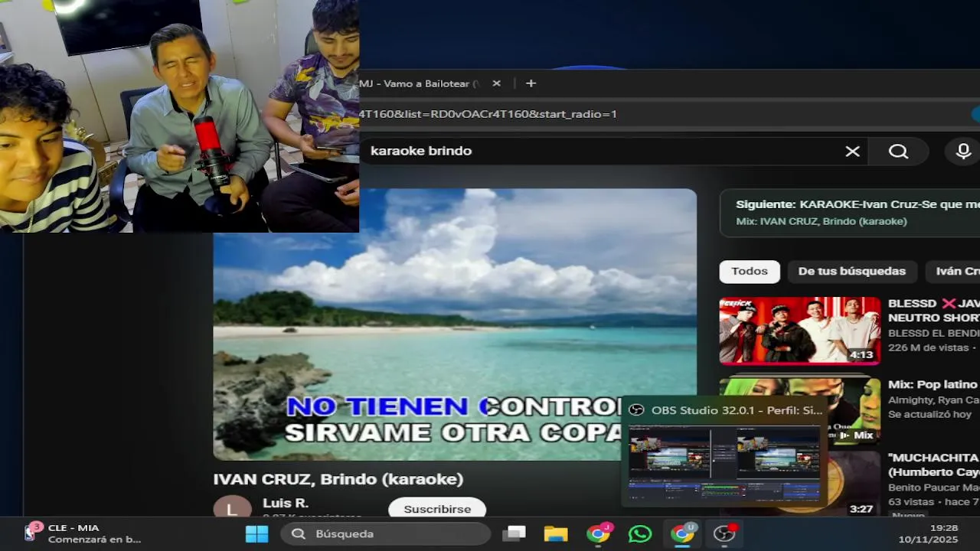Click the magnifier search button on YouTube
The image size is (980, 551).
coord(898,152)
